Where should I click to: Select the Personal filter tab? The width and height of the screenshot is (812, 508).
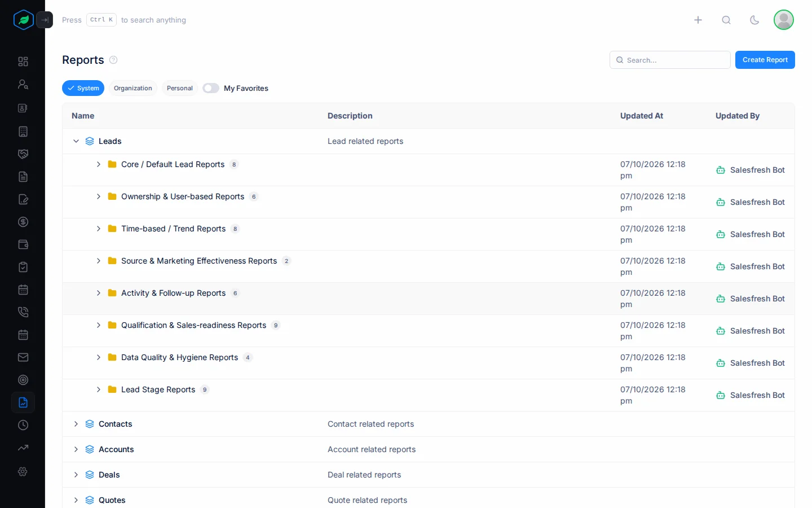point(180,88)
